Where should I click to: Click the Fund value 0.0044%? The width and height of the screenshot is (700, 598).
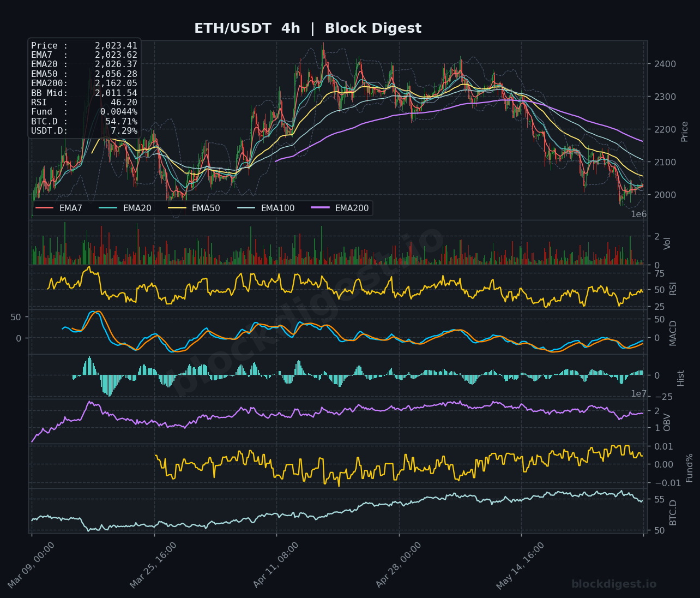pos(118,112)
